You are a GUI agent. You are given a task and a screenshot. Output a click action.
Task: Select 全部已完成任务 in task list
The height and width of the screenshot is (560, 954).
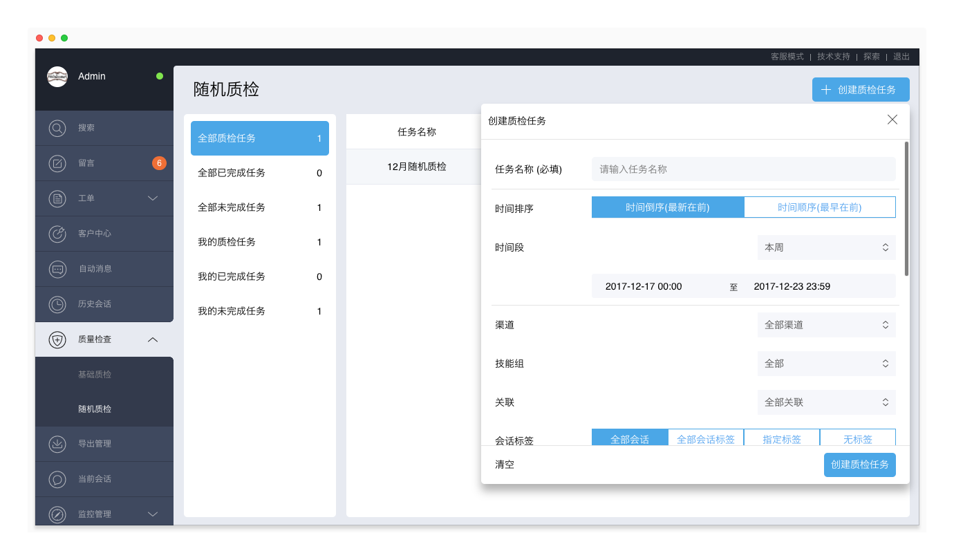tap(259, 173)
